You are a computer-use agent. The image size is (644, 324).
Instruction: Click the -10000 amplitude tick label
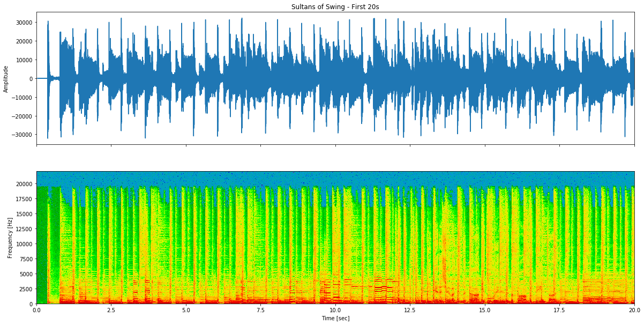(21, 98)
